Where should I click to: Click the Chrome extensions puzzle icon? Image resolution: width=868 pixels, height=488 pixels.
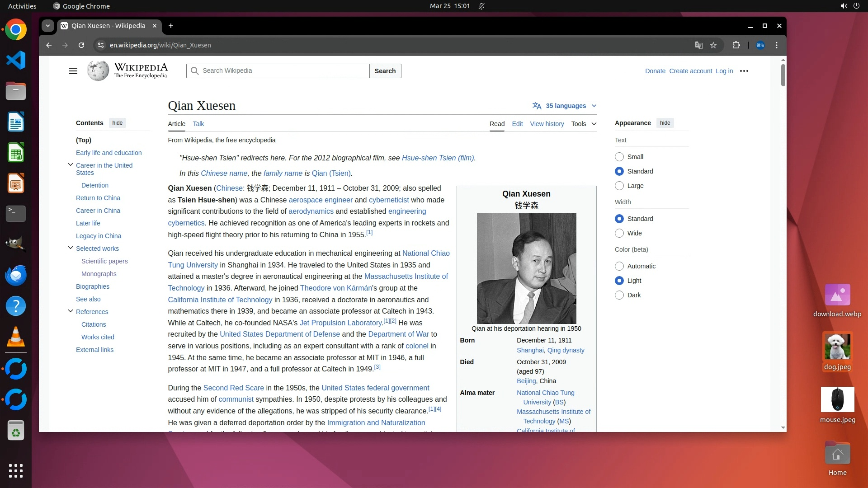(x=736, y=45)
